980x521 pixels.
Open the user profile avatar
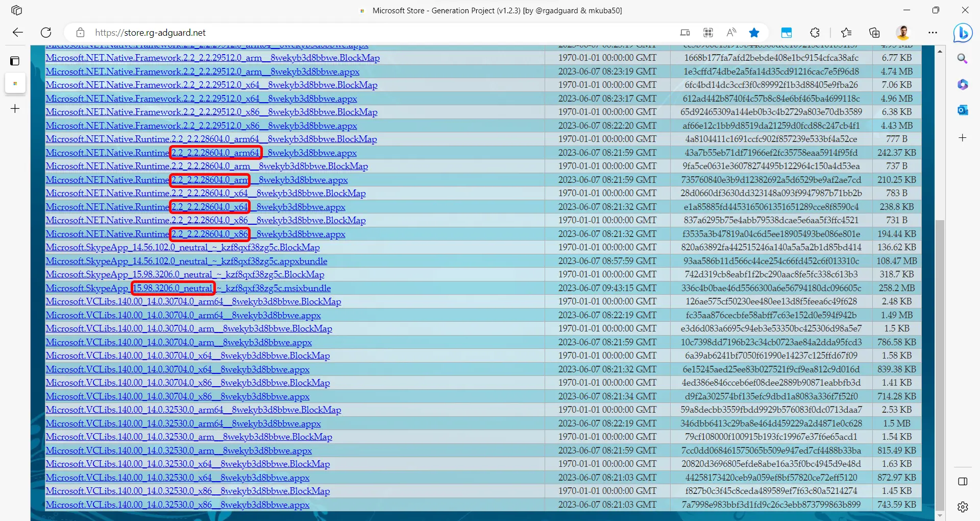click(x=903, y=33)
